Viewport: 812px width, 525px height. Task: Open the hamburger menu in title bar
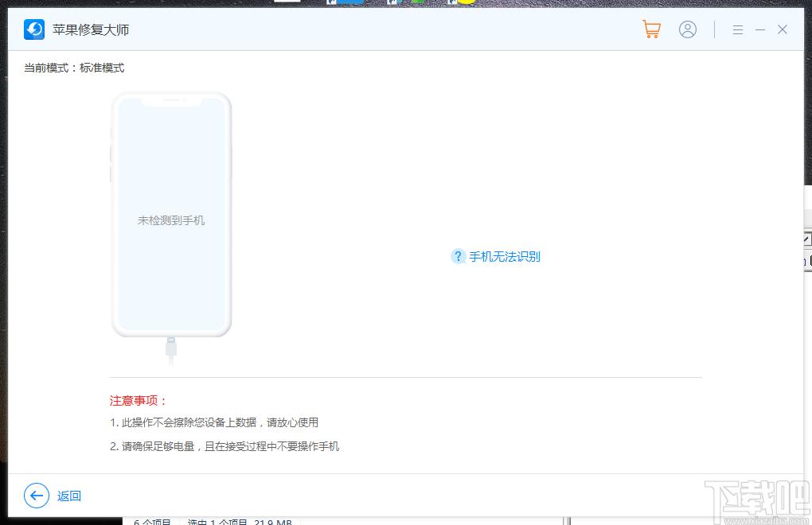(738, 30)
